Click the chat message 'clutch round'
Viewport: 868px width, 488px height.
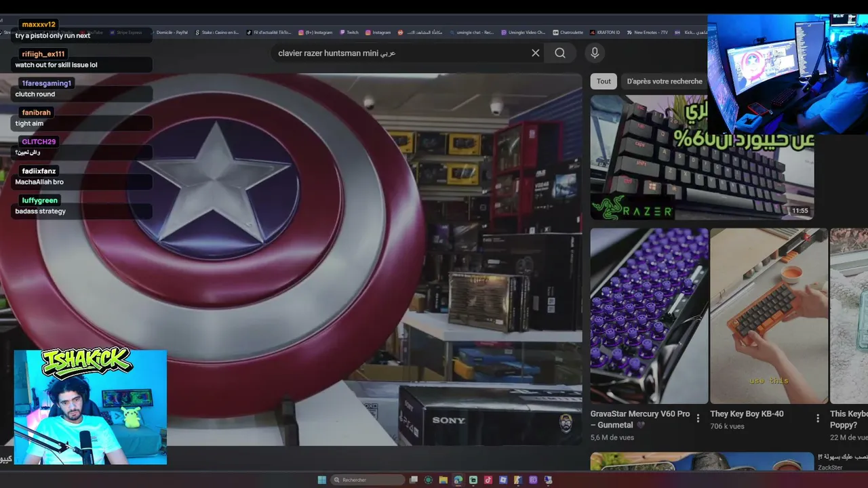point(35,94)
